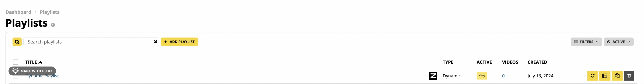Toggle the Yes active status badge
Viewport: 644px width, 84px height.
481,76
